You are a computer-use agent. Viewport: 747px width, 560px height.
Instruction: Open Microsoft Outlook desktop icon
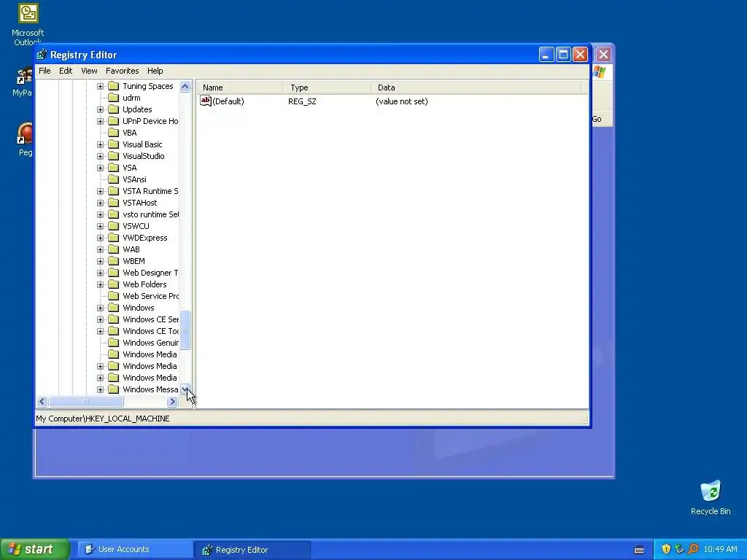28,24
